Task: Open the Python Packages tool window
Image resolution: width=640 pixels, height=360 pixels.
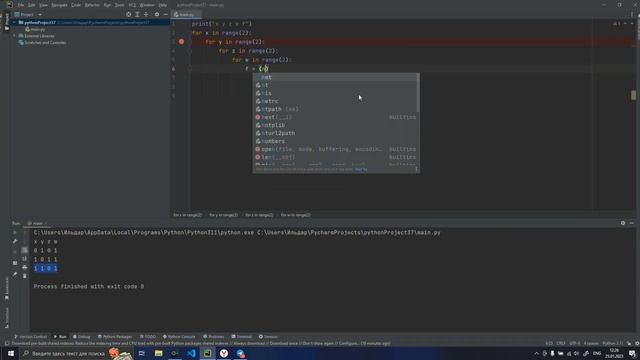Action: (x=115, y=337)
